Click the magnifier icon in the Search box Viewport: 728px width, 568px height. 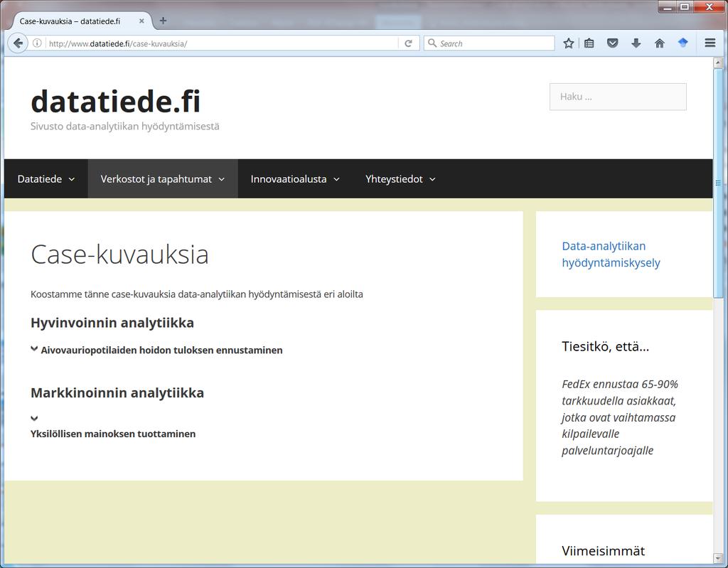[432, 43]
